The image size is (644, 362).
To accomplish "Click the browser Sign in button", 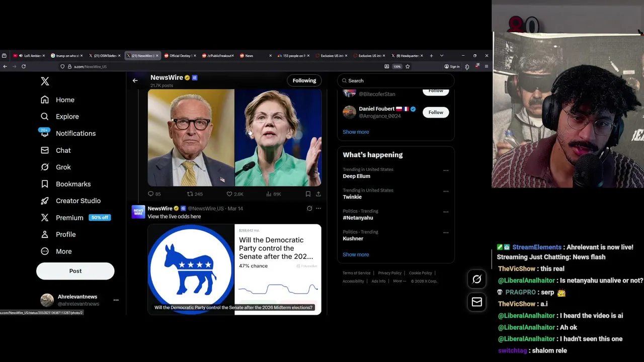I will [x=452, y=66].
